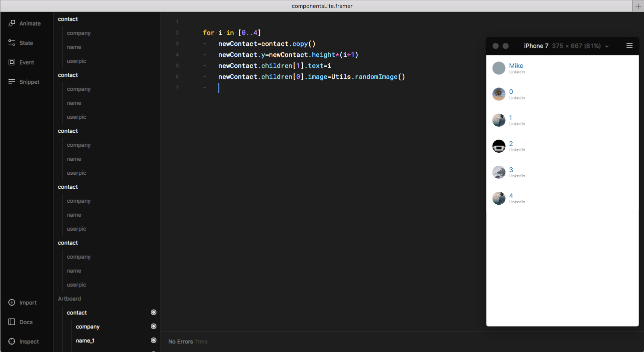The height and width of the screenshot is (352, 644).
Task: Open the preview hamburger menu
Action: (630, 46)
